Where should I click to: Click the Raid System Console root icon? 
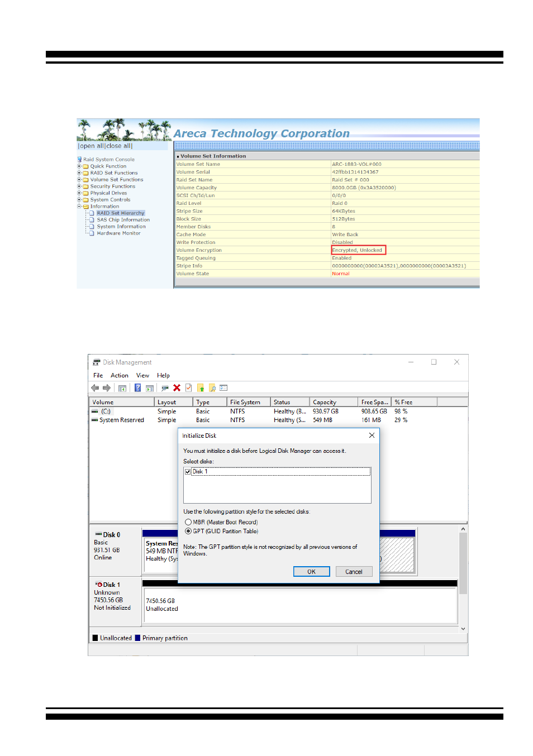pos(80,160)
